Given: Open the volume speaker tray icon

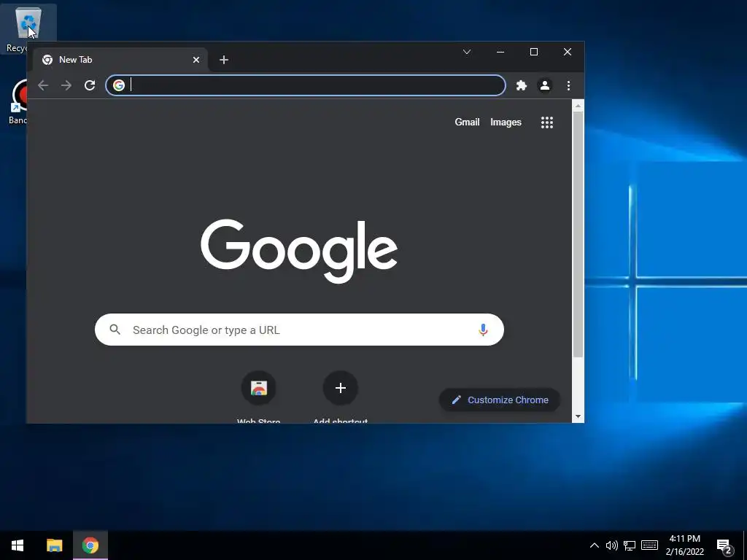Looking at the screenshot, I should [612, 545].
